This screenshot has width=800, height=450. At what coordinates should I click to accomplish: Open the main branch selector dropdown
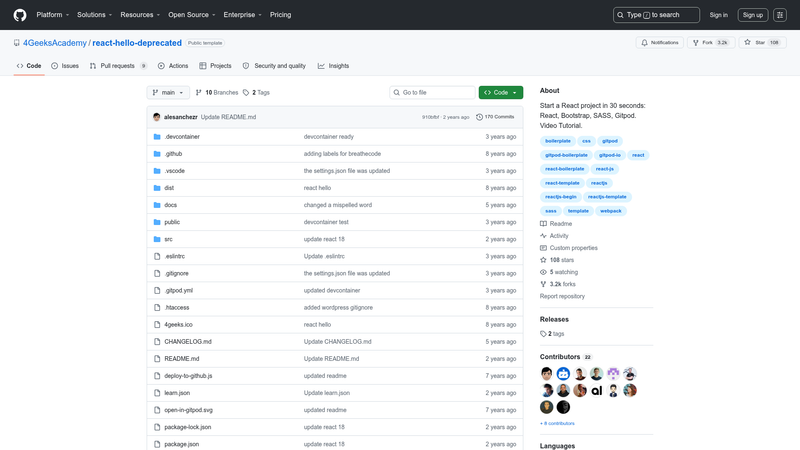pos(168,92)
